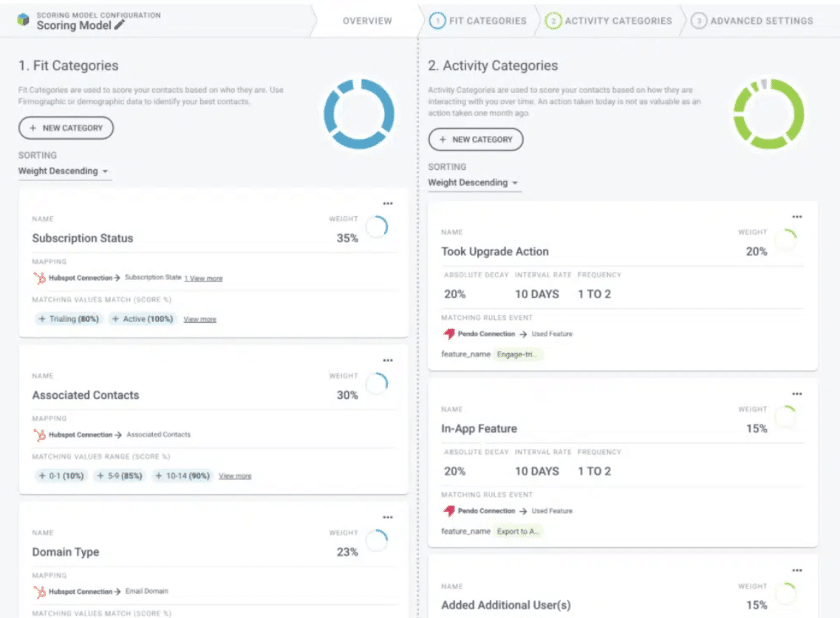
Task: Click NEW CATEGORY under Activity Categories
Action: point(476,140)
